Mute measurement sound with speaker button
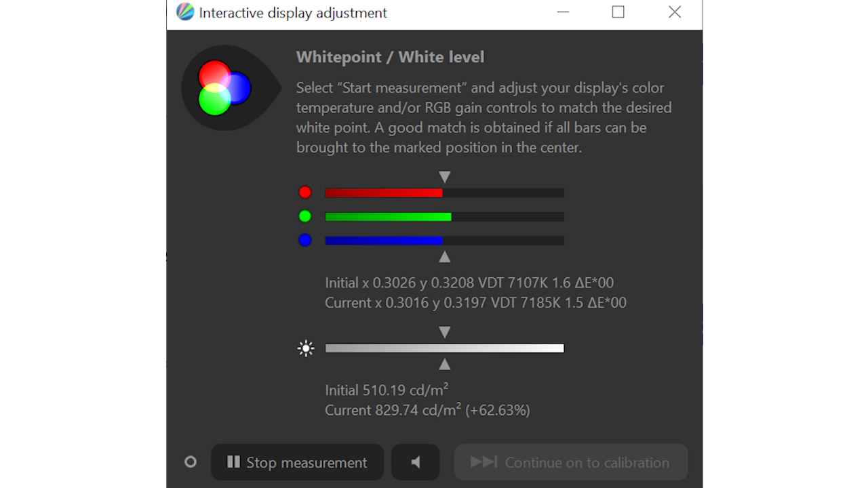868x488 pixels. coord(416,462)
